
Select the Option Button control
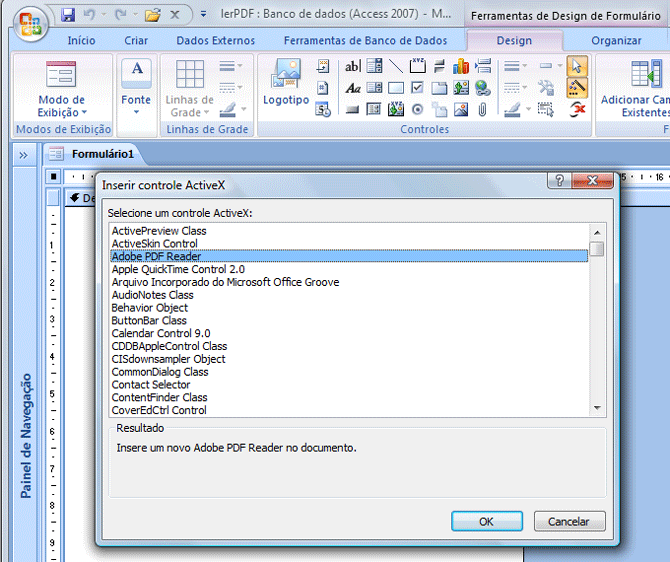point(417,110)
